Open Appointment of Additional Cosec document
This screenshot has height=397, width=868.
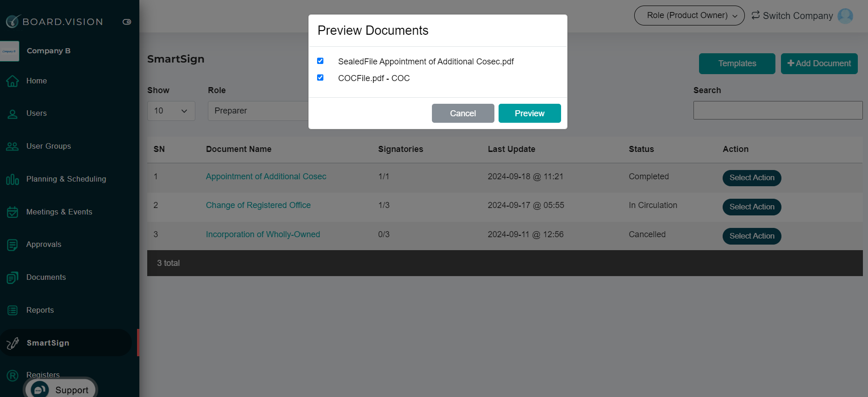coord(266,176)
